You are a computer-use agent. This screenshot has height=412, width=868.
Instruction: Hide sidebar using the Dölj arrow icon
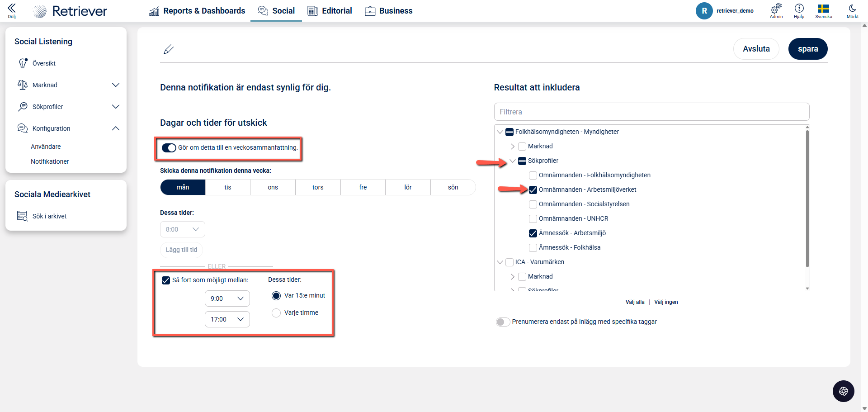[x=12, y=9]
